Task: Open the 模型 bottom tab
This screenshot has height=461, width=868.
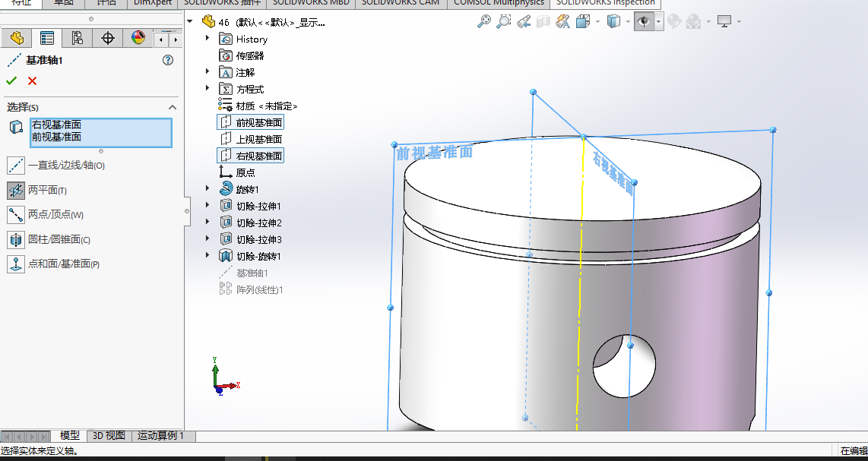Action: 70,435
